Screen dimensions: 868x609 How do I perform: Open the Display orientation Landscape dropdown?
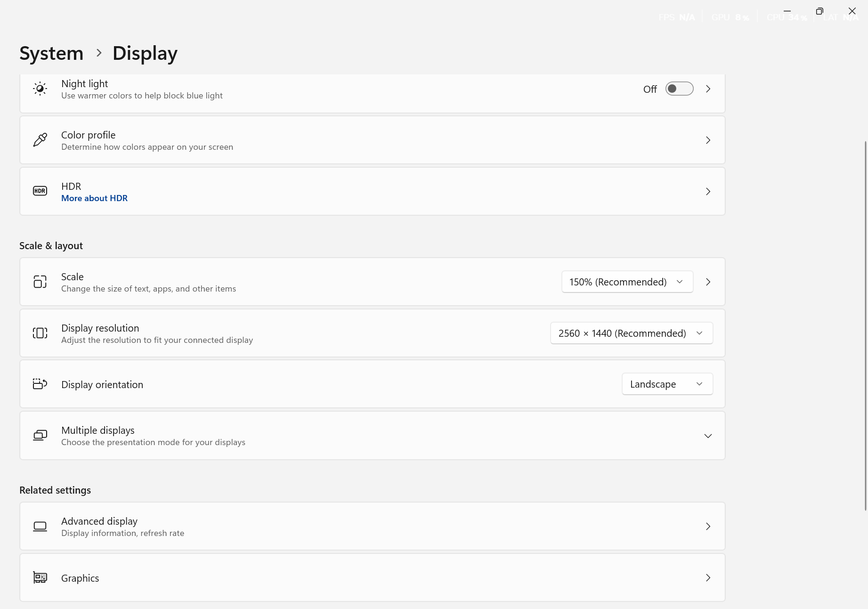tap(667, 384)
